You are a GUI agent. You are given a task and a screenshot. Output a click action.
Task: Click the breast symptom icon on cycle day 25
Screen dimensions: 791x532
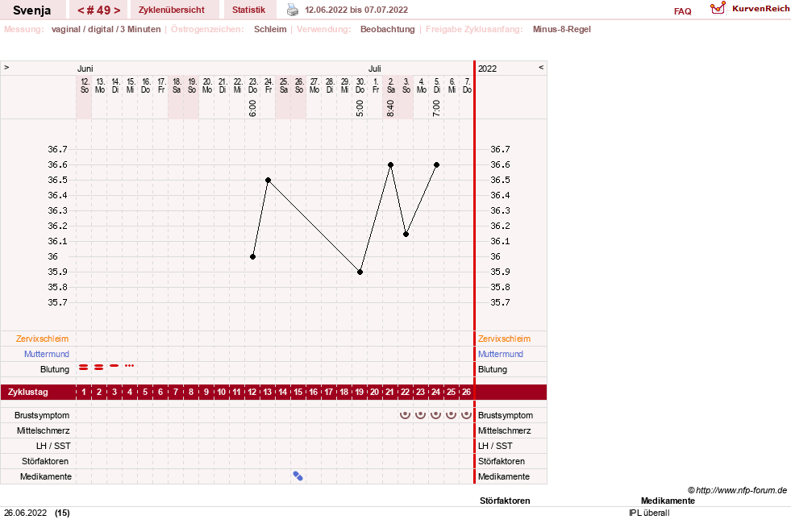pos(451,415)
